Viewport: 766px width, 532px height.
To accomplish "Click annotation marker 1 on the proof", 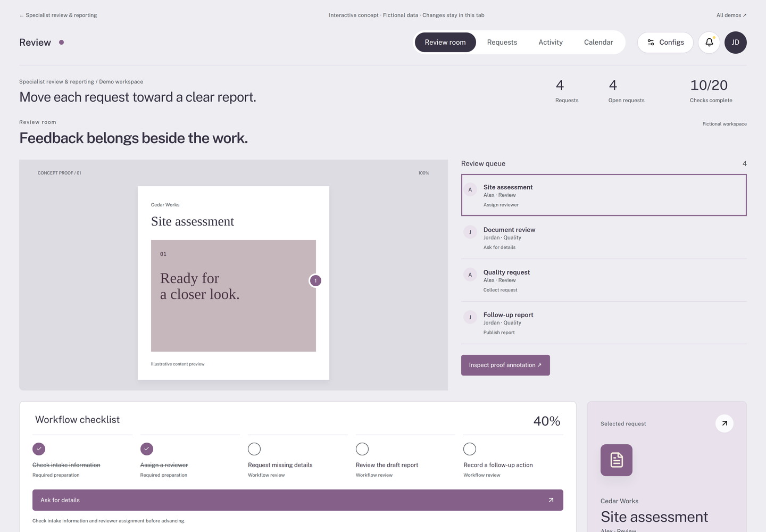I will [x=315, y=280].
